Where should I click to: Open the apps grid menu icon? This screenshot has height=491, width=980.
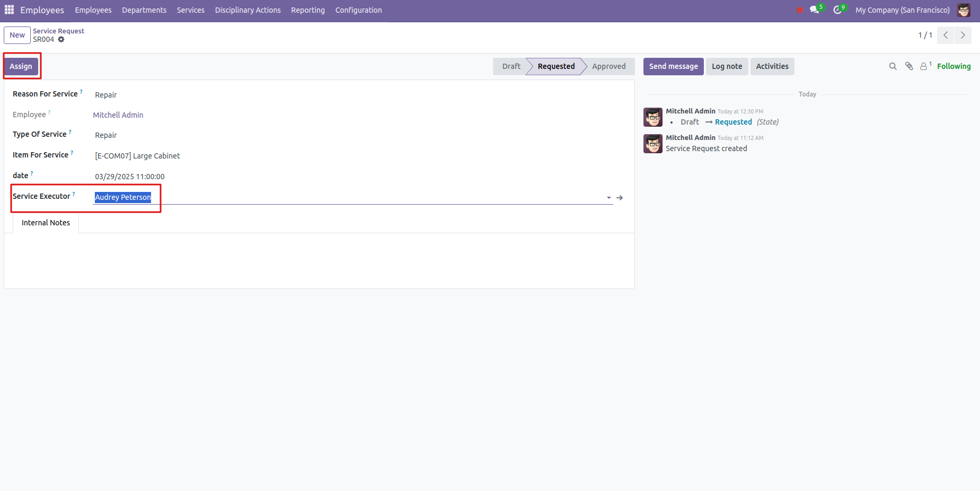point(9,10)
